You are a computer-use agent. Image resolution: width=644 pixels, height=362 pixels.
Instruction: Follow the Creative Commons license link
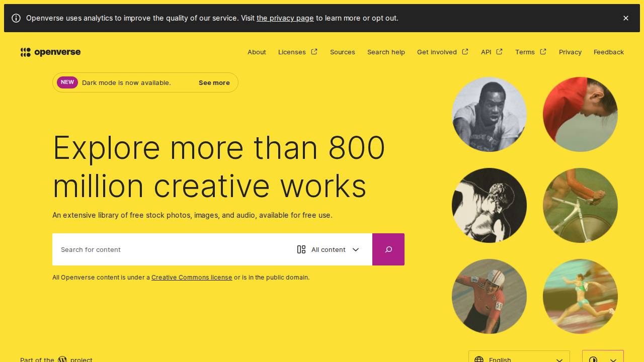coord(192,278)
